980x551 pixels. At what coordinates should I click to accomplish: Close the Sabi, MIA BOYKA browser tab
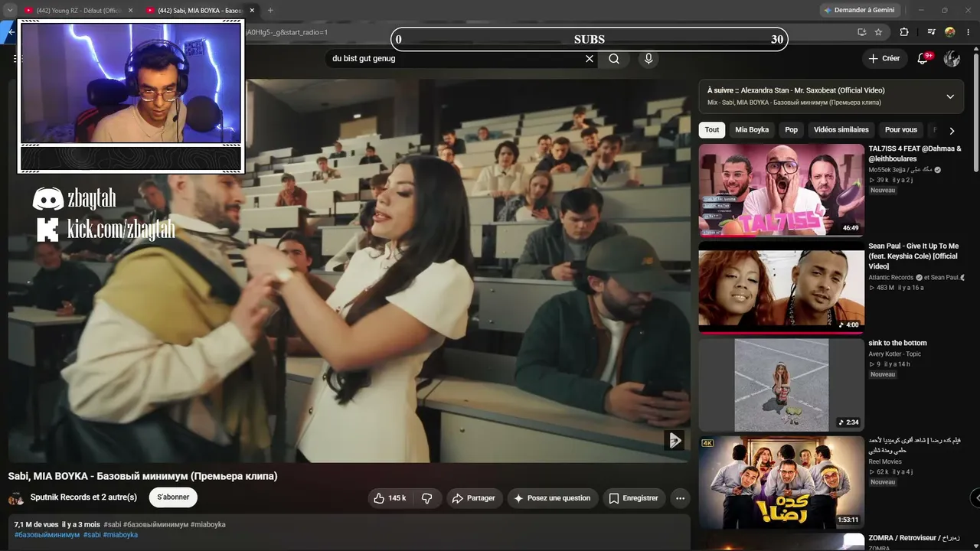(252, 11)
